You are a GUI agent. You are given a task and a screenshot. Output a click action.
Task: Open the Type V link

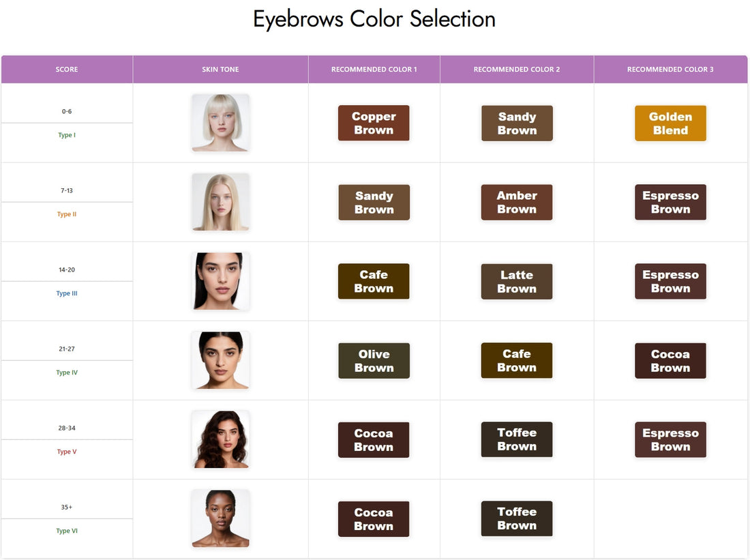66,451
